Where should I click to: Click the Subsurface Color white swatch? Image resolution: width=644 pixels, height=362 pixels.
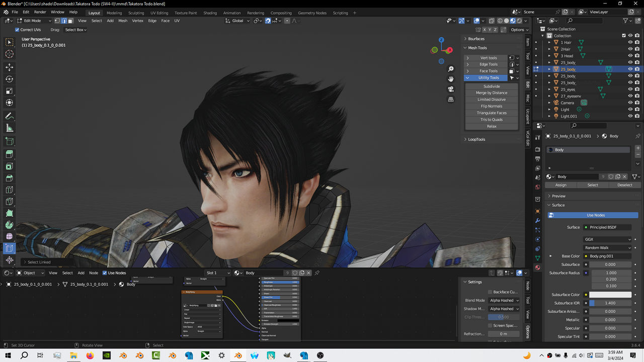(610, 295)
